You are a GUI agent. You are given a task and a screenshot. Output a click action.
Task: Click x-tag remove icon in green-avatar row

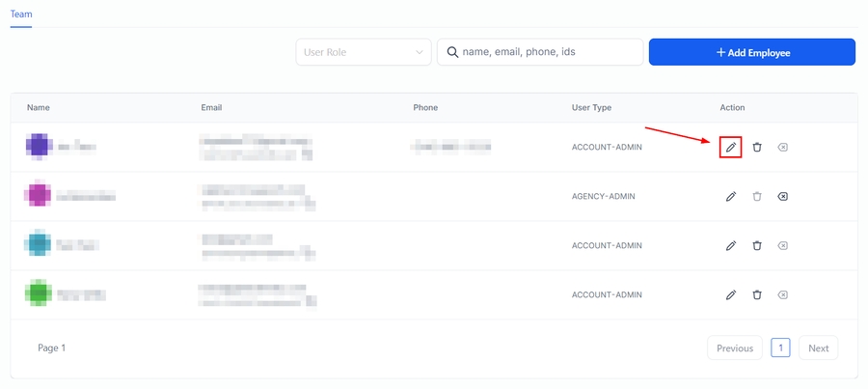[782, 295]
